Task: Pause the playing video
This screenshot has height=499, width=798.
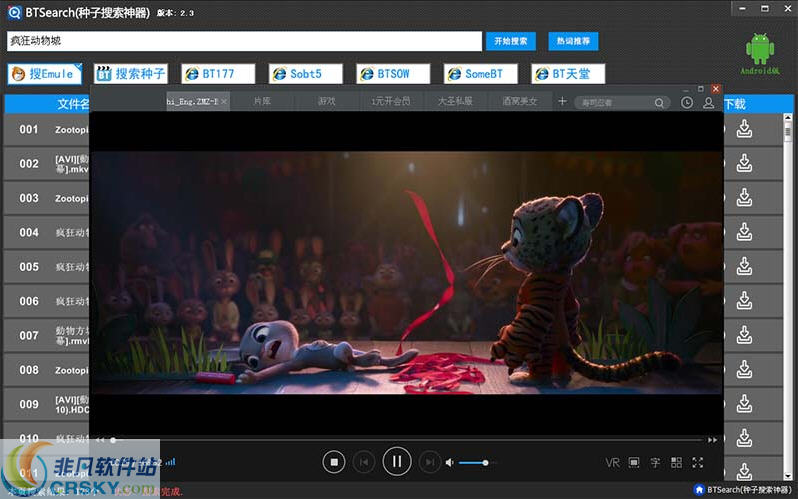Action: pos(397,462)
